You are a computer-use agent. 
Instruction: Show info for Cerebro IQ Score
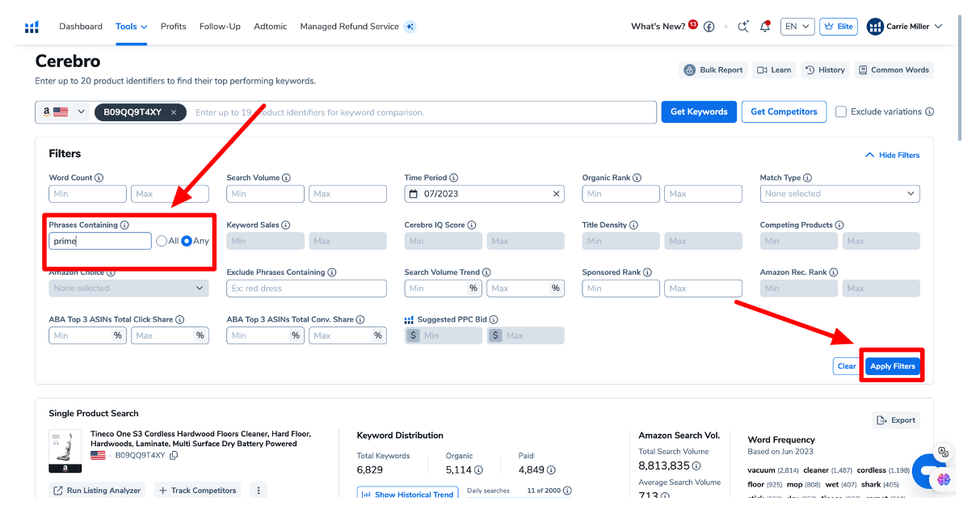472,225
